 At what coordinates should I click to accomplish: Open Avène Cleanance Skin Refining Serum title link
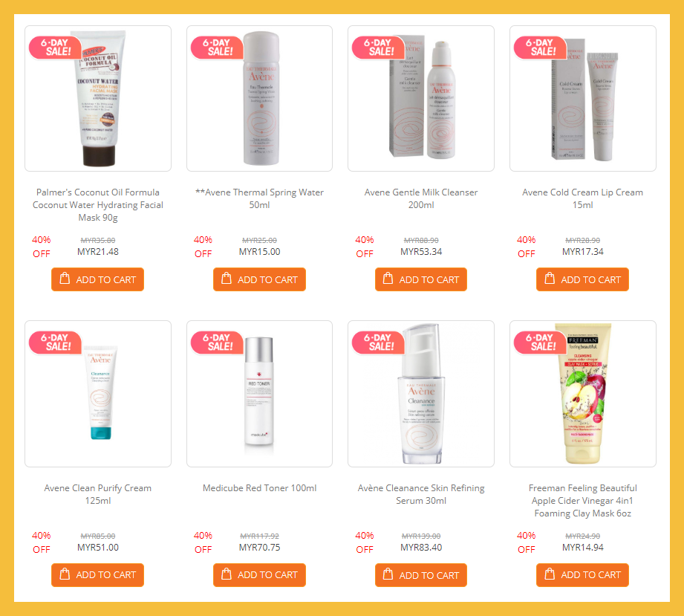[x=421, y=494]
